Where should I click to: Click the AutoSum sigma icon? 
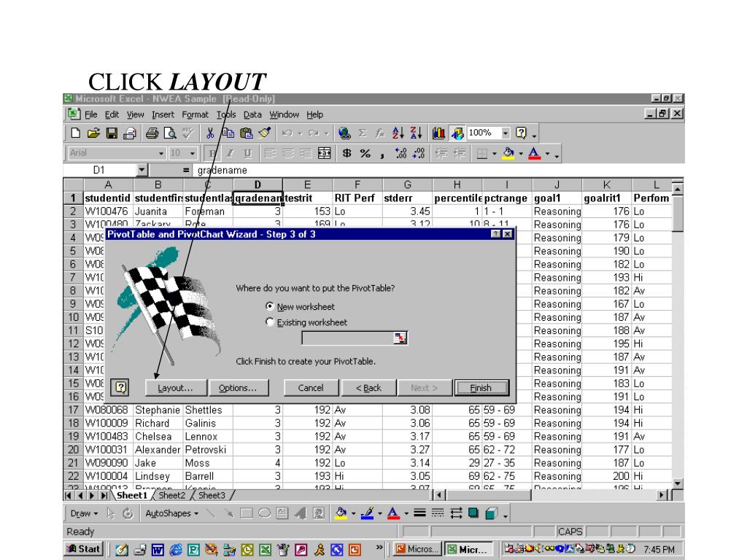point(362,133)
